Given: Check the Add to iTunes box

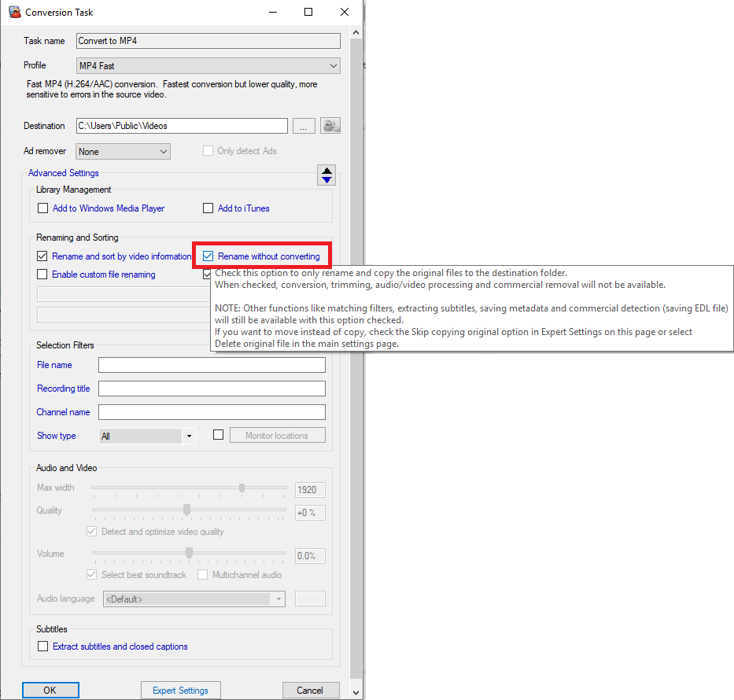Looking at the screenshot, I should pos(208,208).
